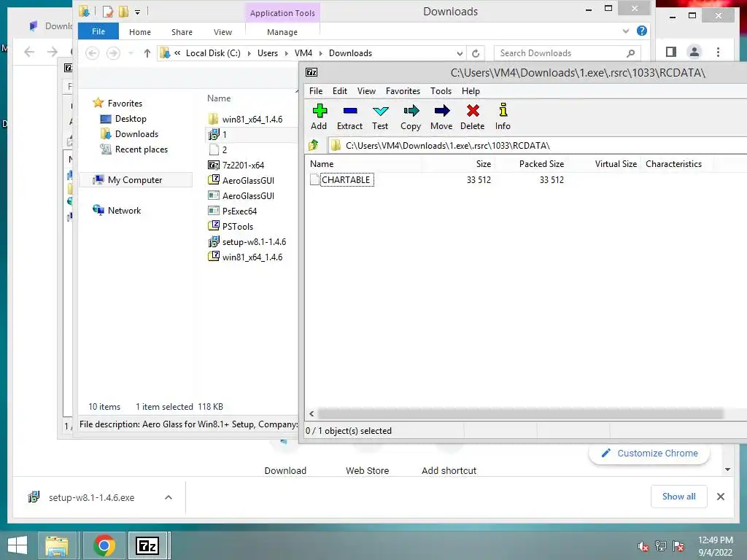Select the PSTools archive
Viewport: 747px width, 560px height.
pos(237,226)
